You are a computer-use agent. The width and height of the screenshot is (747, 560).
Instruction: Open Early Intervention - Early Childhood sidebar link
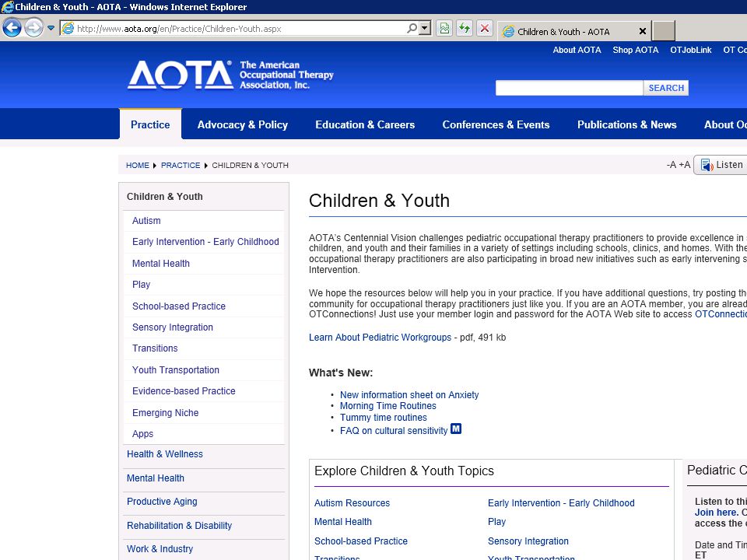point(205,241)
